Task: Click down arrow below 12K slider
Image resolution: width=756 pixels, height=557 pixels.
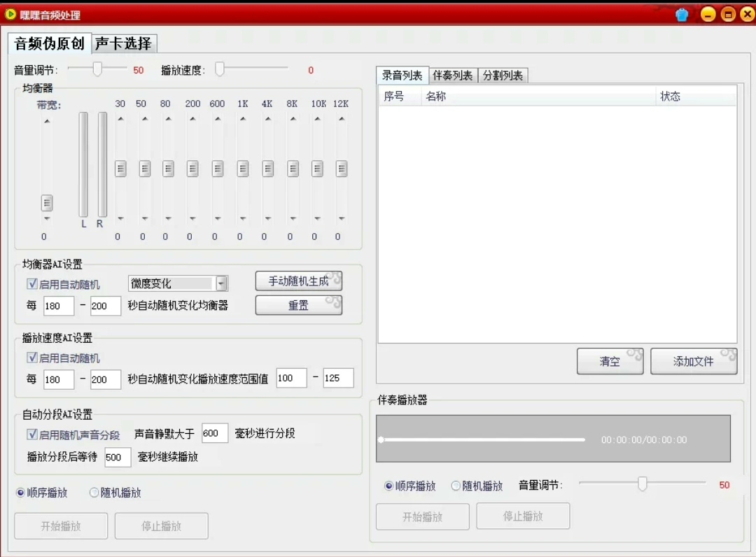Action: click(x=342, y=218)
